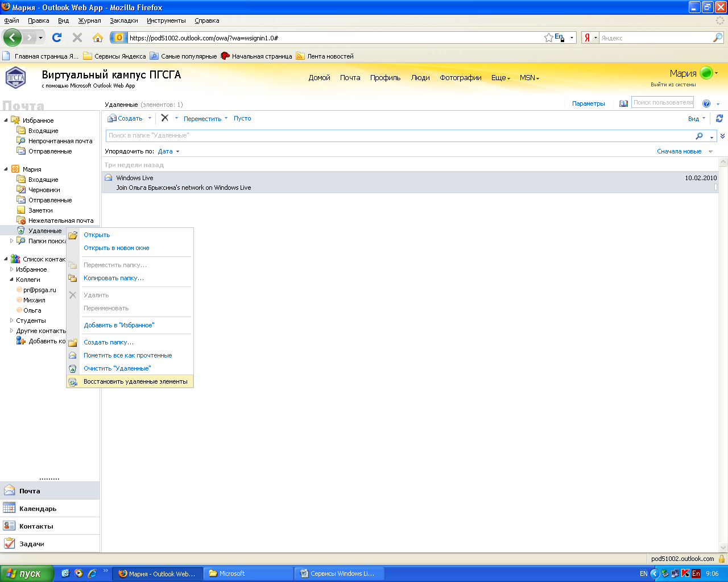
Task: Collapse the Избранное mail group
Action: [x=6, y=120]
